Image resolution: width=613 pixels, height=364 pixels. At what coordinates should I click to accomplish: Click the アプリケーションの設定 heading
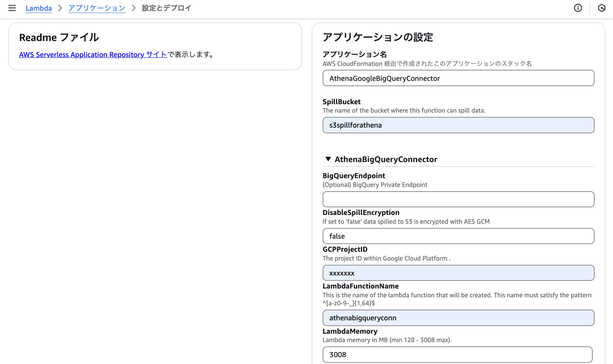(378, 37)
